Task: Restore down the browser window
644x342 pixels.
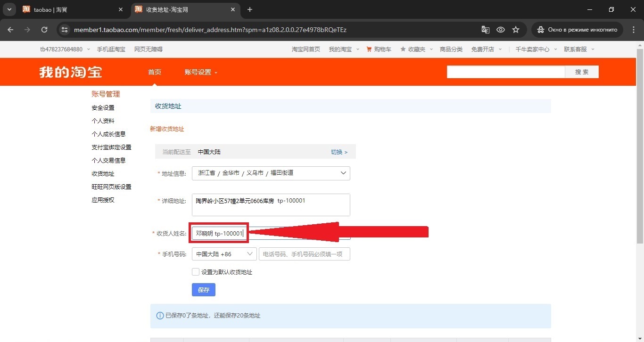Action: tap(611, 9)
